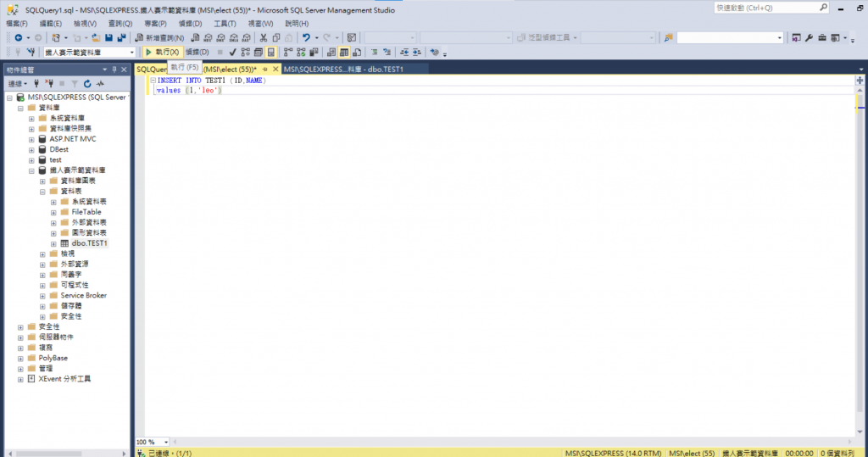Open the Find combo box dropdown
Image resolution: width=868 pixels, height=457 pixels.
pyautogui.click(x=780, y=37)
